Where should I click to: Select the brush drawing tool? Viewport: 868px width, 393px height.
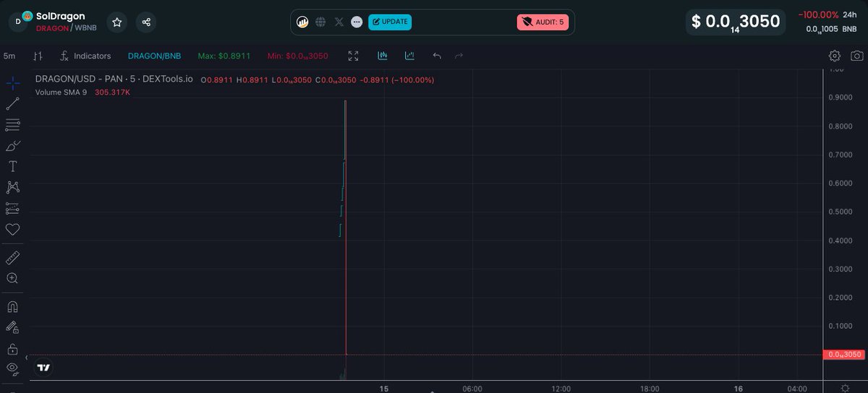point(12,146)
